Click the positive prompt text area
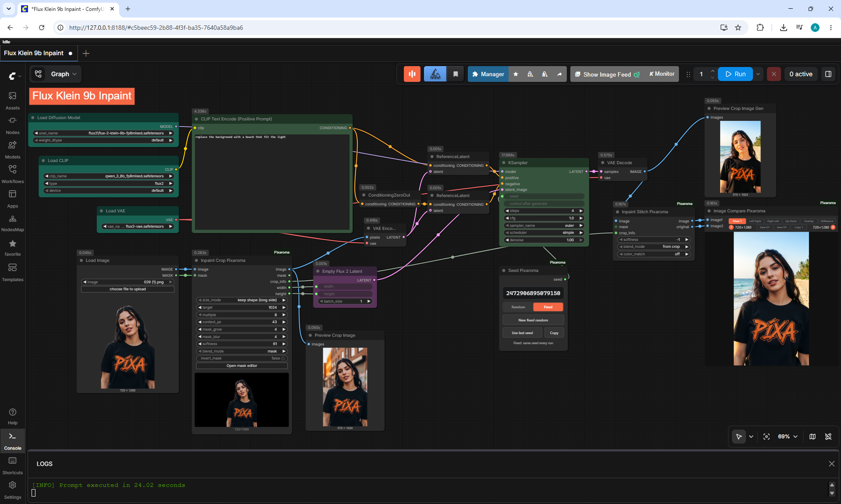 pos(272,181)
